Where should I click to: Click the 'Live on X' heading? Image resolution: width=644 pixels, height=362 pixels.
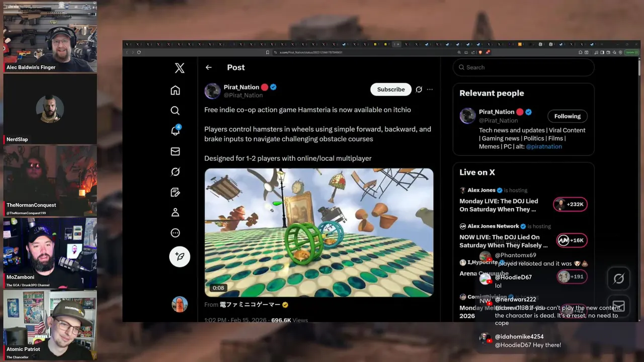(477, 172)
